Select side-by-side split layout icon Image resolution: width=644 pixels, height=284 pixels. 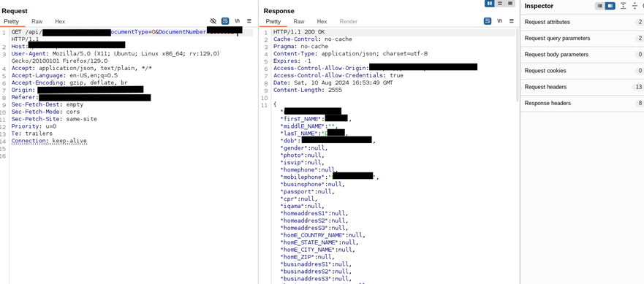(x=490, y=3)
